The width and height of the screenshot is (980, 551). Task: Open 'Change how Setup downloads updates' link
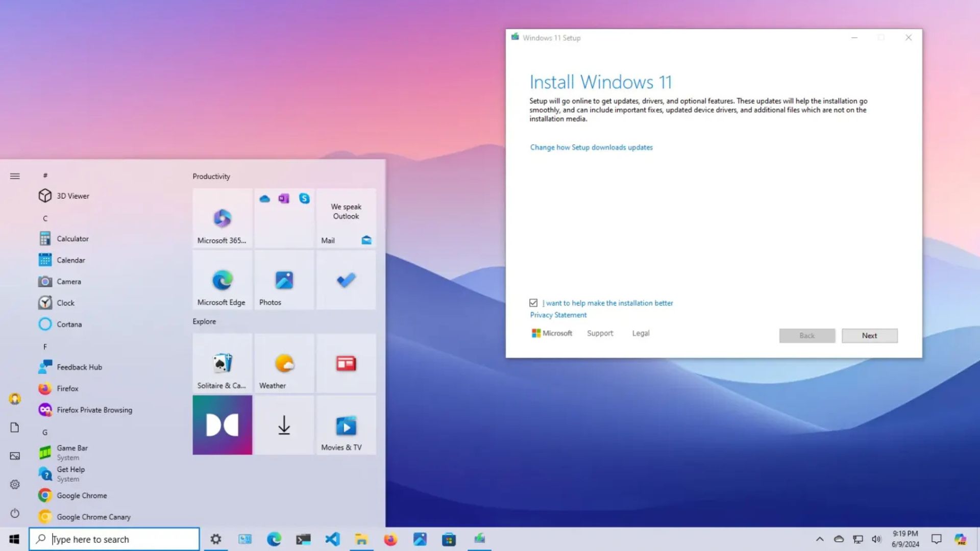click(591, 147)
